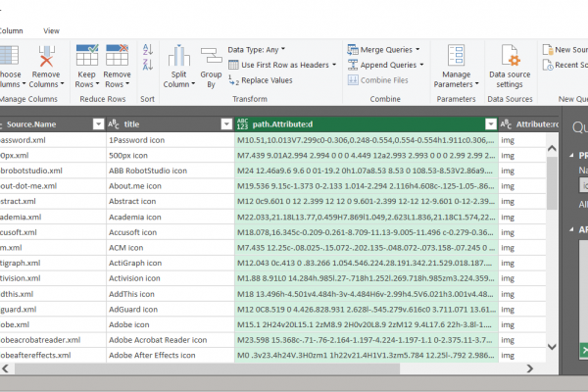Click the New Source icon
Viewport: 588px width, 392px height.
coord(548,50)
